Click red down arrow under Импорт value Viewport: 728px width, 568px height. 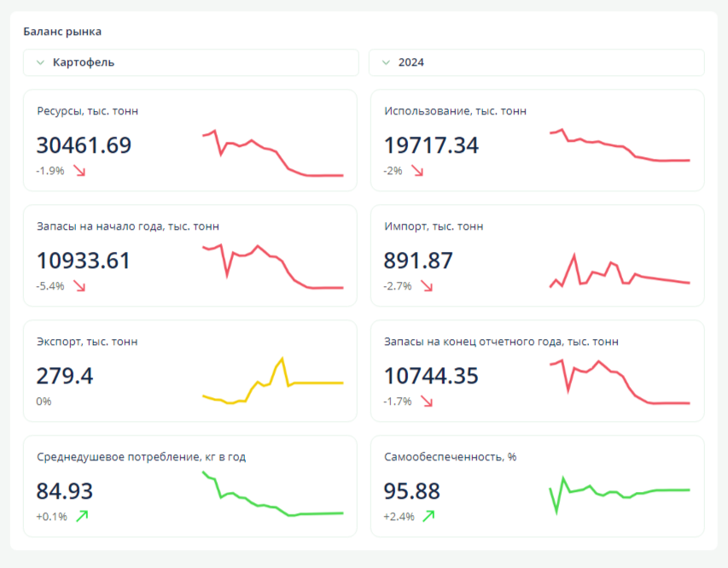pyautogui.click(x=427, y=286)
